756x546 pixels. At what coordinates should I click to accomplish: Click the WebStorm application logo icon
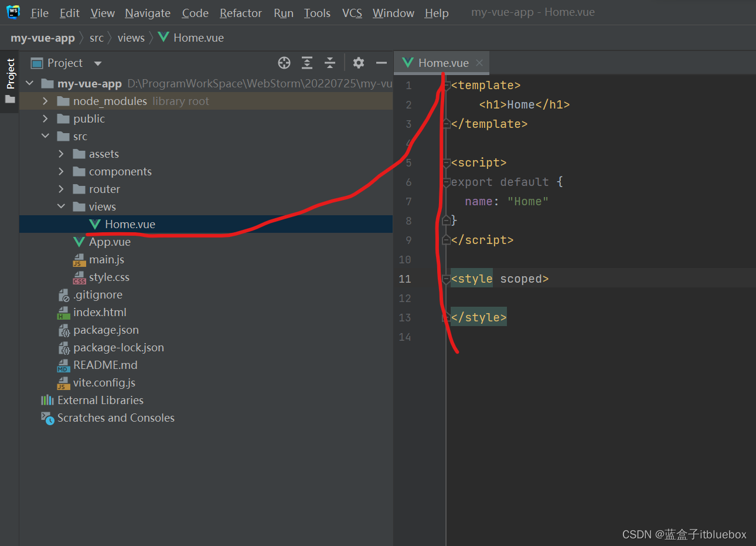point(13,12)
